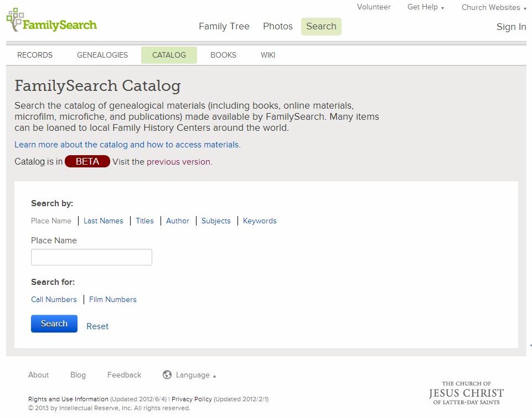Click the Language globe icon
532x419 pixels.
tap(167, 375)
